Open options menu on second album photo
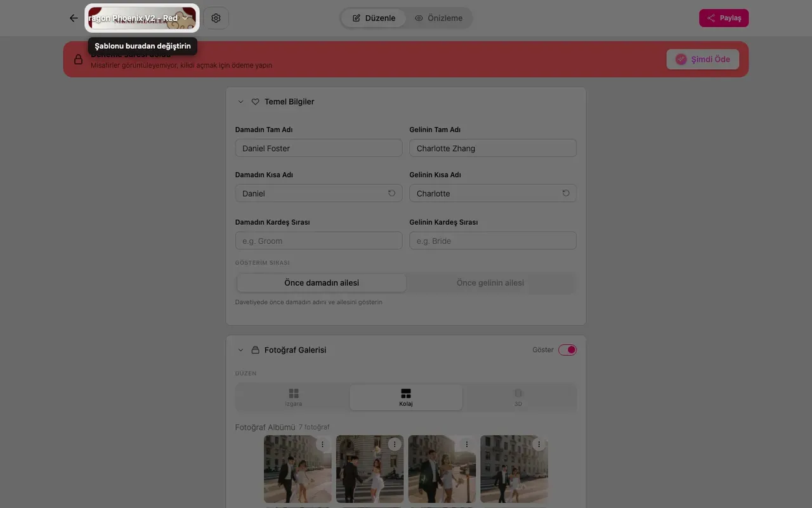The height and width of the screenshot is (508, 812). pyautogui.click(x=395, y=444)
